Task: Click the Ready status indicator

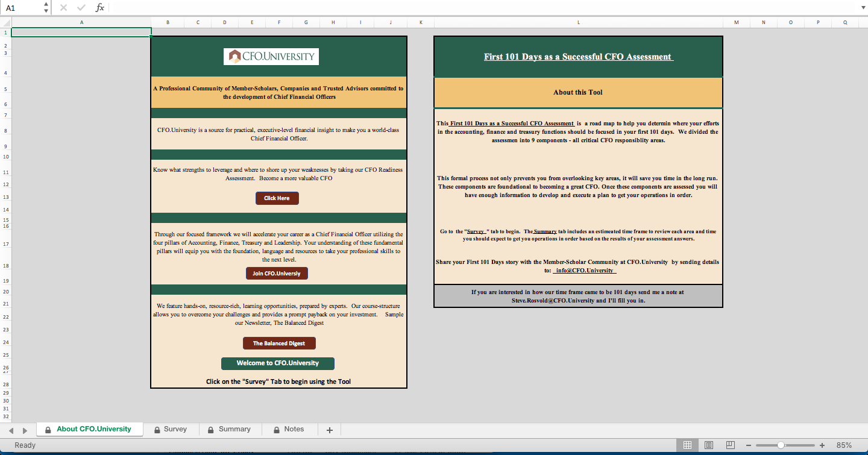Action: [x=25, y=445]
